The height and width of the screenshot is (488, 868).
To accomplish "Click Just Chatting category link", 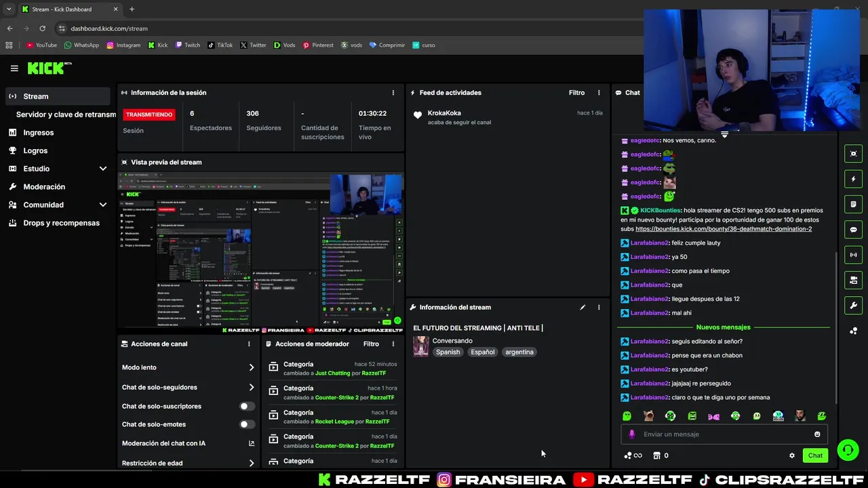I will tap(333, 373).
